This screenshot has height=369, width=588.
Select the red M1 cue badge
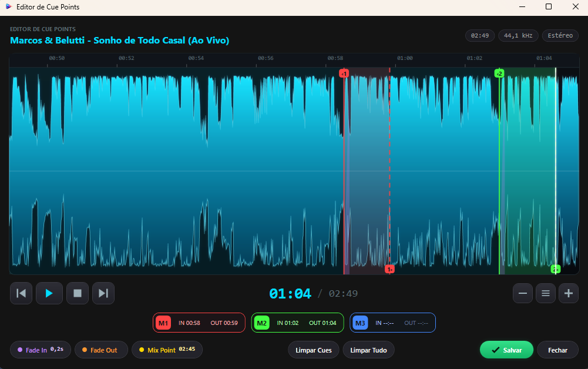(x=163, y=323)
